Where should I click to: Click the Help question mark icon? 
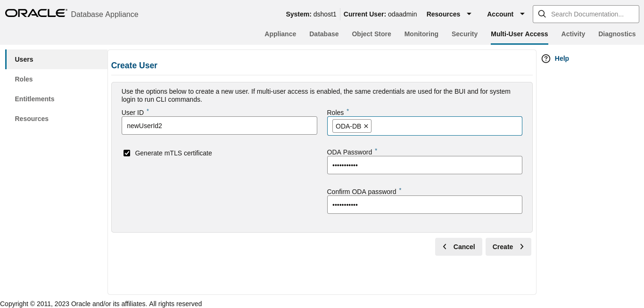(x=546, y=58)
